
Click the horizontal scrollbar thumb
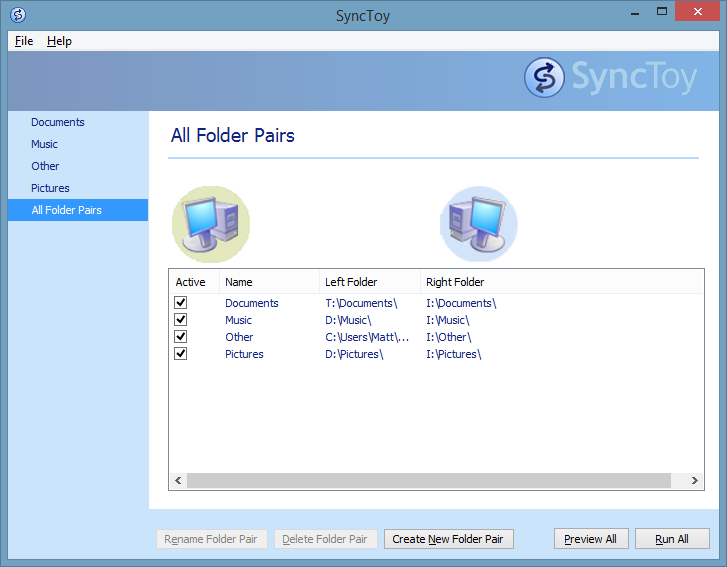429,480
